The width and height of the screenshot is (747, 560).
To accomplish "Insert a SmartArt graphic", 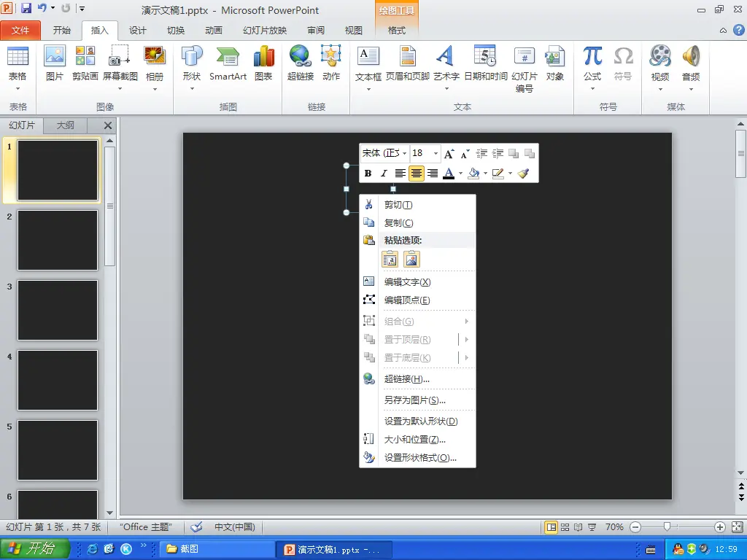I will pos(228,63).
